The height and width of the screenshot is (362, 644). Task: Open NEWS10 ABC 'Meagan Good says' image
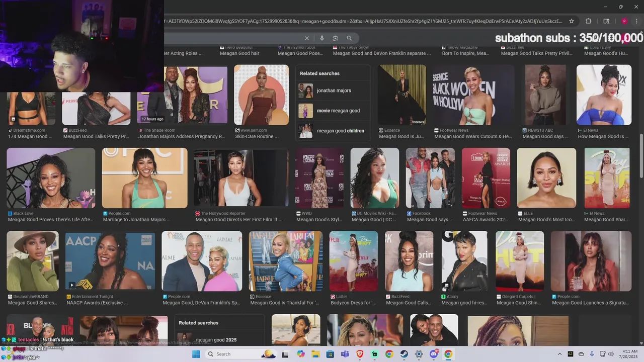[545, 95]
